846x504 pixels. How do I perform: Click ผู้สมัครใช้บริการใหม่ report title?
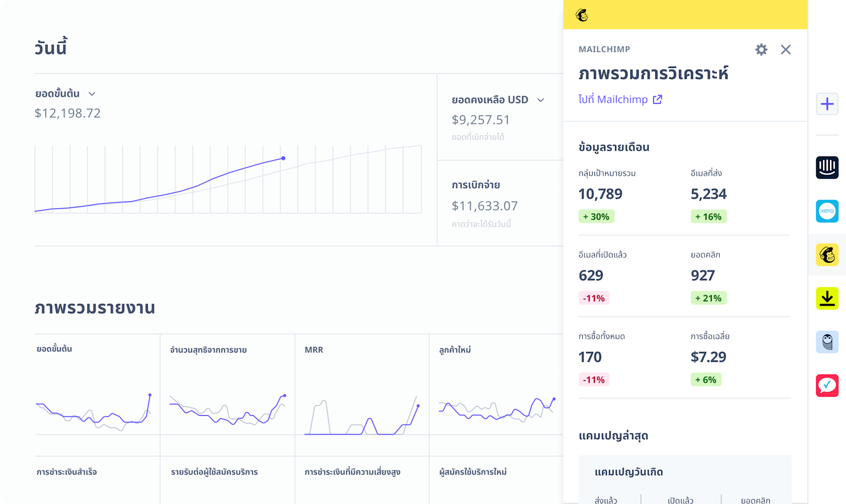pyautogui.click(x=473, y=472)
